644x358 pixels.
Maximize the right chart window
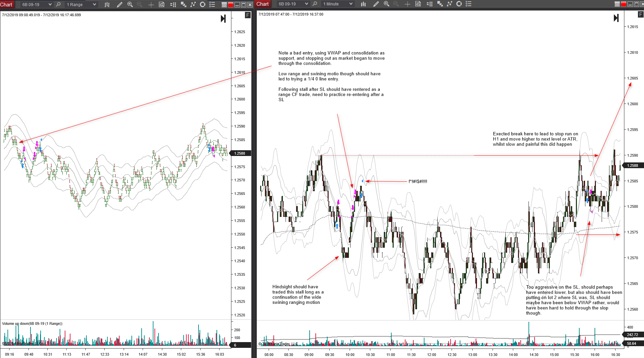[x=637, y=4]
